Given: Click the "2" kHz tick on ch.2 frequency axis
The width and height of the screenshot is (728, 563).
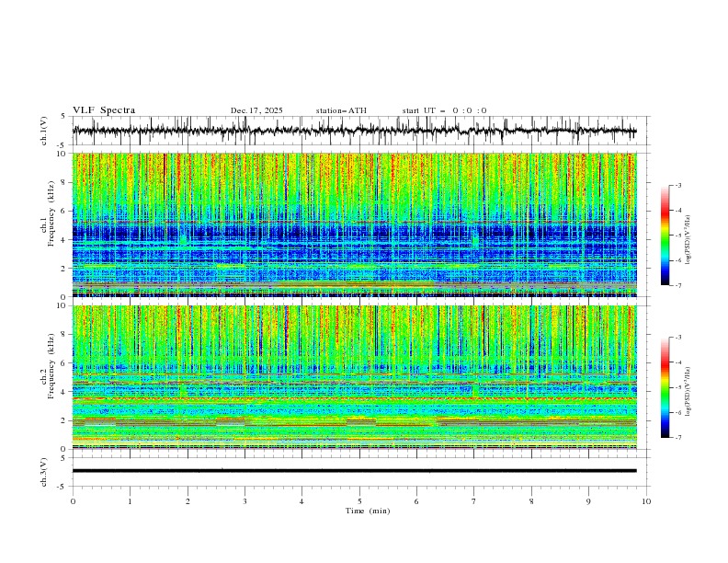Looking at the screenshot, I should click(x=64, y=420).
